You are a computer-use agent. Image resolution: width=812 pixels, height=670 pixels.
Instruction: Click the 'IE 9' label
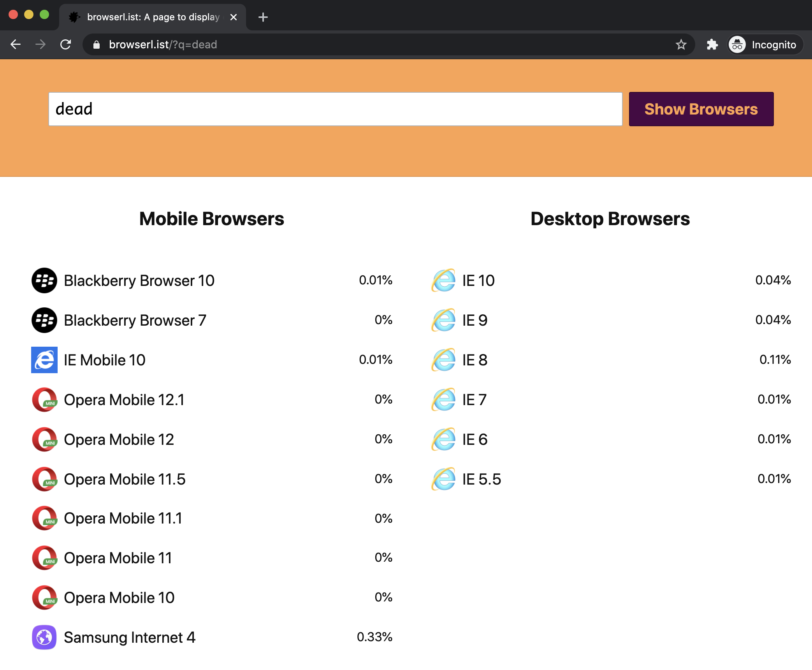pos(475,320)
